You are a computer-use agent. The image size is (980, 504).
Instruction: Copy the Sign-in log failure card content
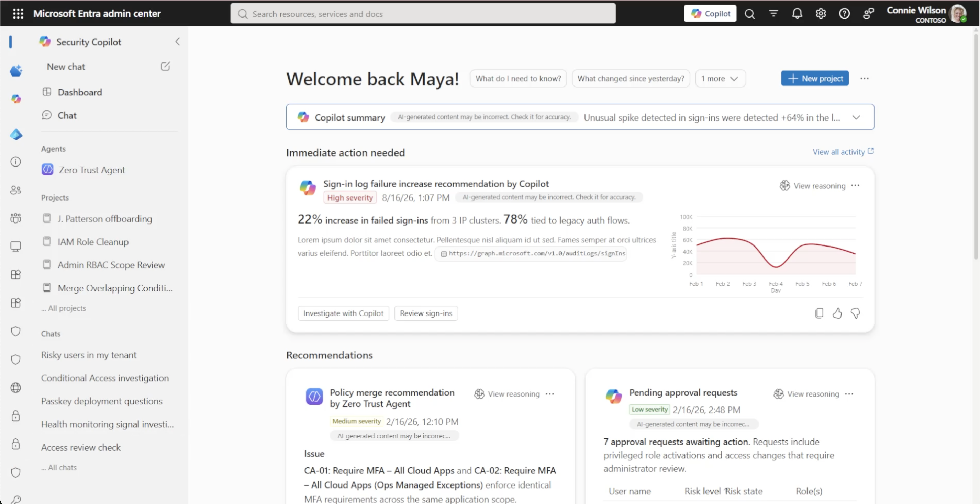pyautogui.click(x=819, y=313)
